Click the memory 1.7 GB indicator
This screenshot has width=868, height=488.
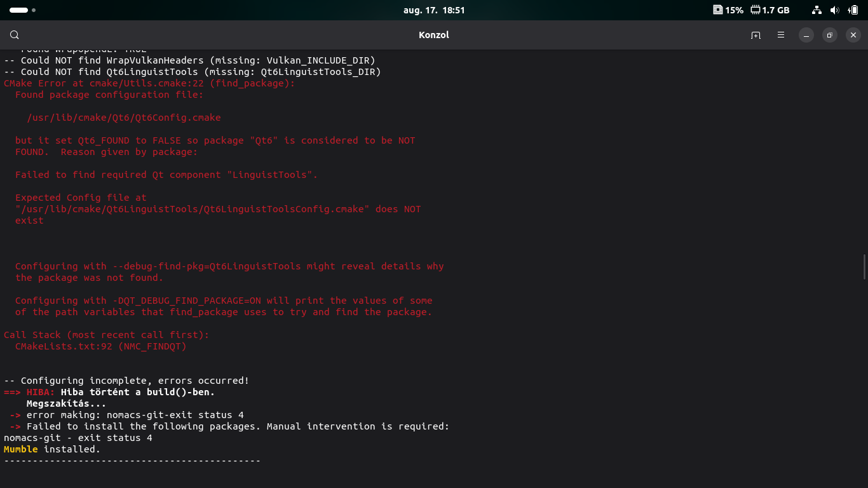[770, 10]
